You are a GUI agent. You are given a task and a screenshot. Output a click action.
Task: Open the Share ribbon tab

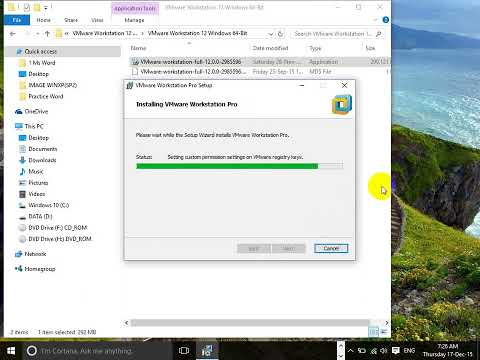(71, 20)
